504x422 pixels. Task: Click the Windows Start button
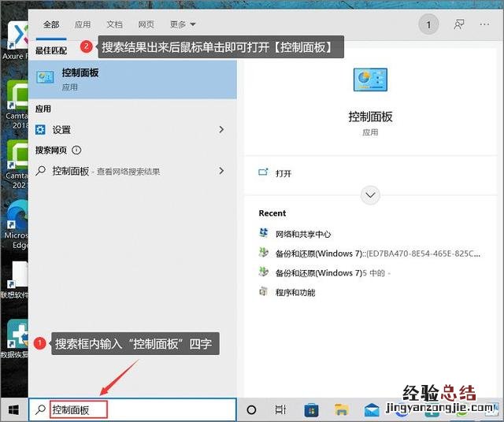(x=13, y=410)
